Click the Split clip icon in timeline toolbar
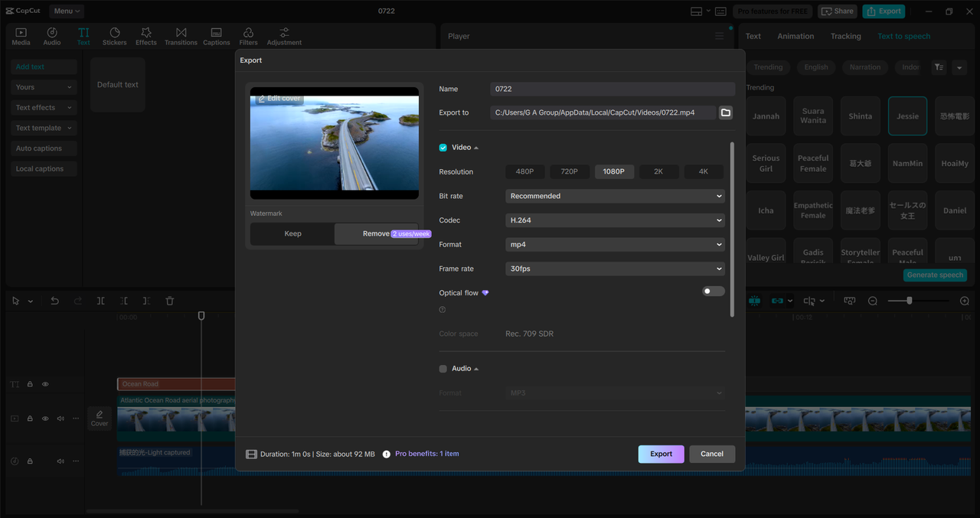 pos(100,301)
